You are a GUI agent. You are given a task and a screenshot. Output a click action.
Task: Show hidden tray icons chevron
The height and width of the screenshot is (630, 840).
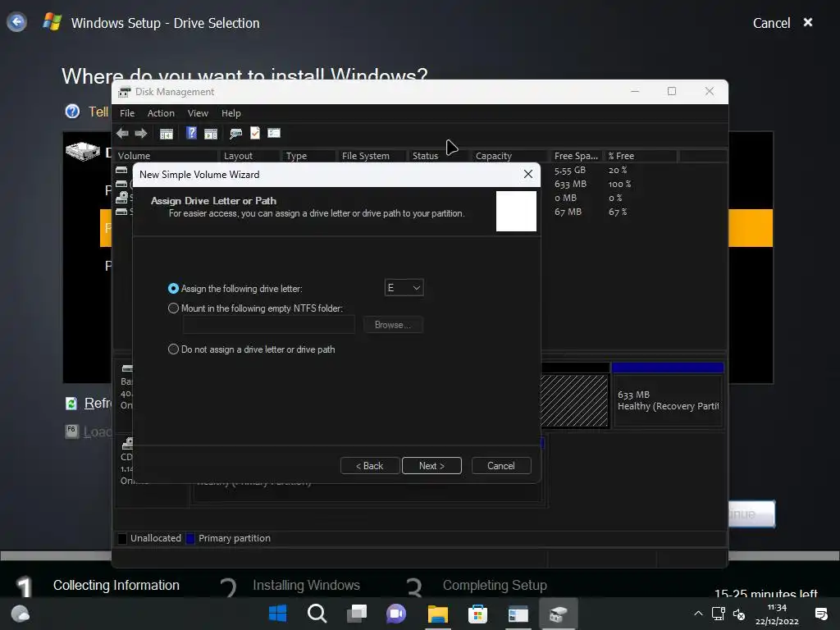point(698,614)
